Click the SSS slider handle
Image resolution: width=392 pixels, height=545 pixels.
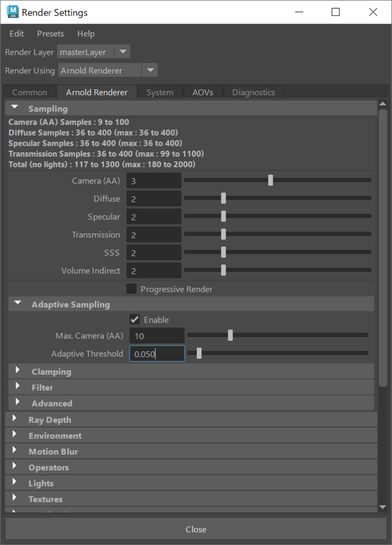pos(223,252)
